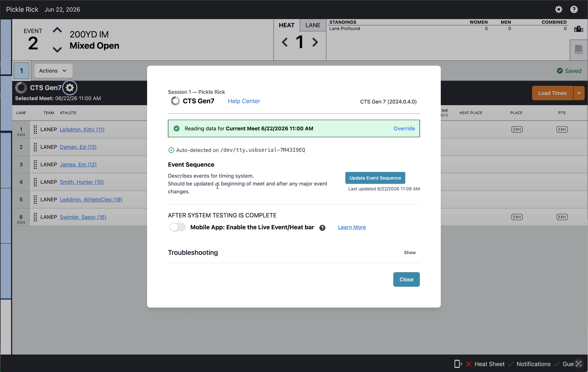Switch to the HEAT tab
The height and width of the screenshot is (372, 588).
click(287, 25)
